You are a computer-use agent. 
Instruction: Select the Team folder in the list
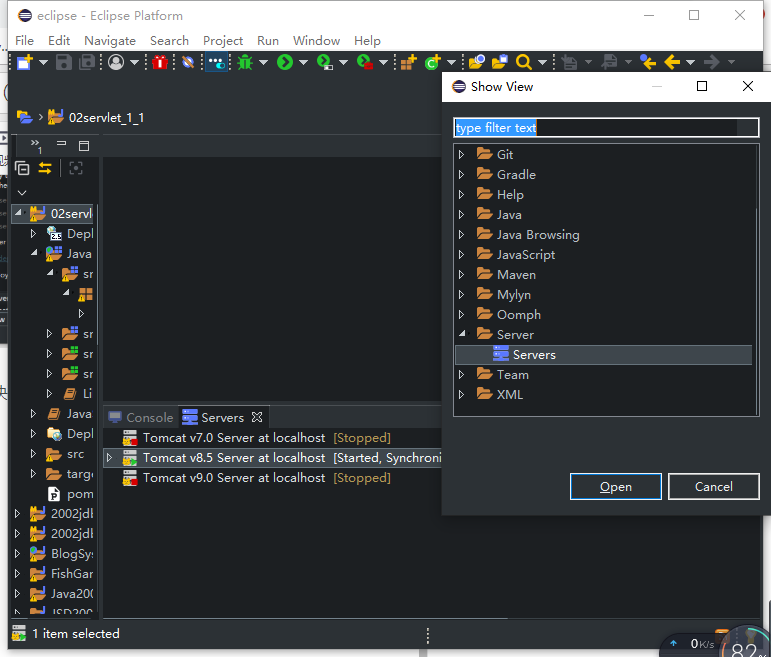coord(512,375)
